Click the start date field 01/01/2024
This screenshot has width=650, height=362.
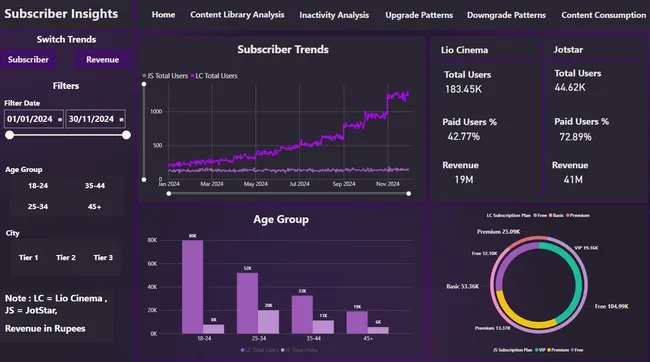(34, 119)
